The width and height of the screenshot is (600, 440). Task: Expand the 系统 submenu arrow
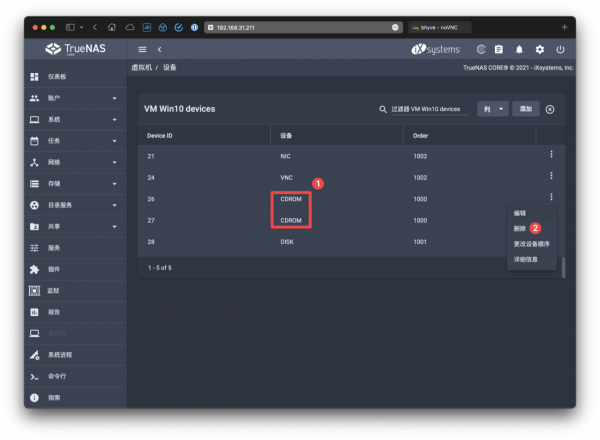[x=114, y=120]
